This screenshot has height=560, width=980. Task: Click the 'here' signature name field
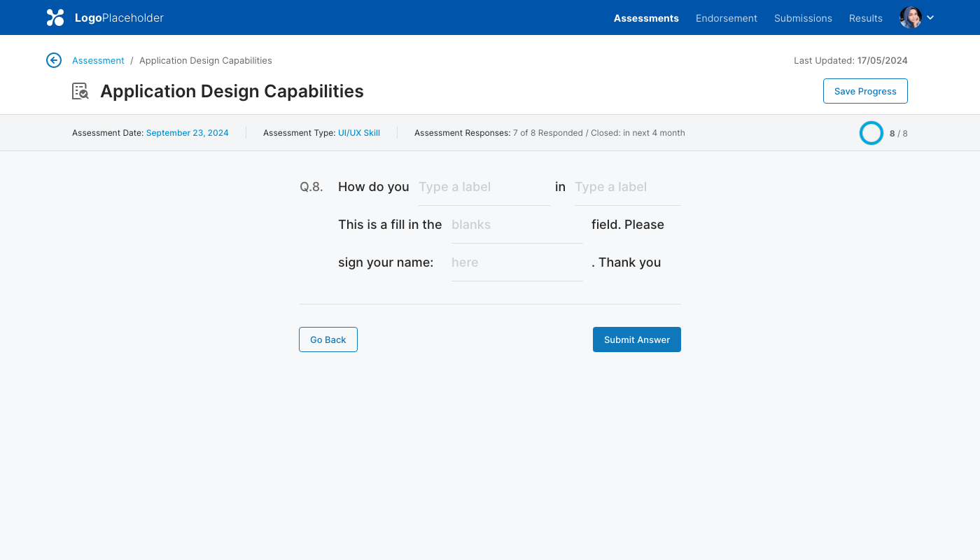(x=517, y=262)
